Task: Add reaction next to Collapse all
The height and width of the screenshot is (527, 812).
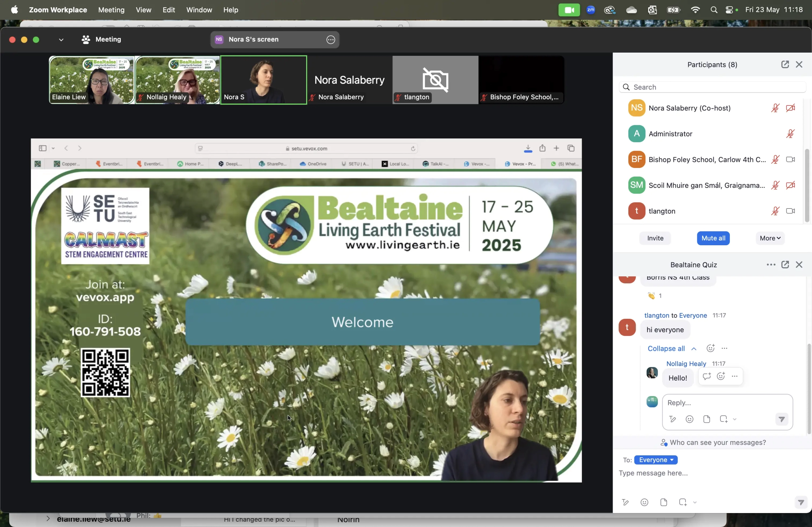Action: click(710, 348)
